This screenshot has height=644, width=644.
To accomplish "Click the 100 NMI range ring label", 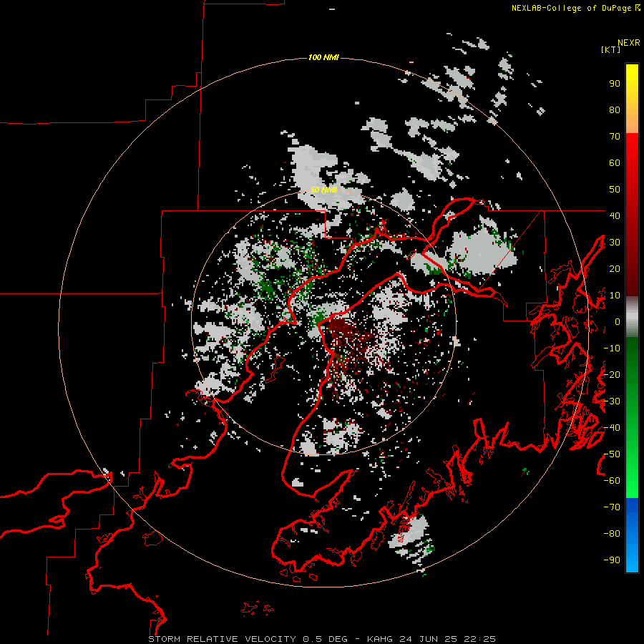I will pyautogui.click(x=323, y=57).
